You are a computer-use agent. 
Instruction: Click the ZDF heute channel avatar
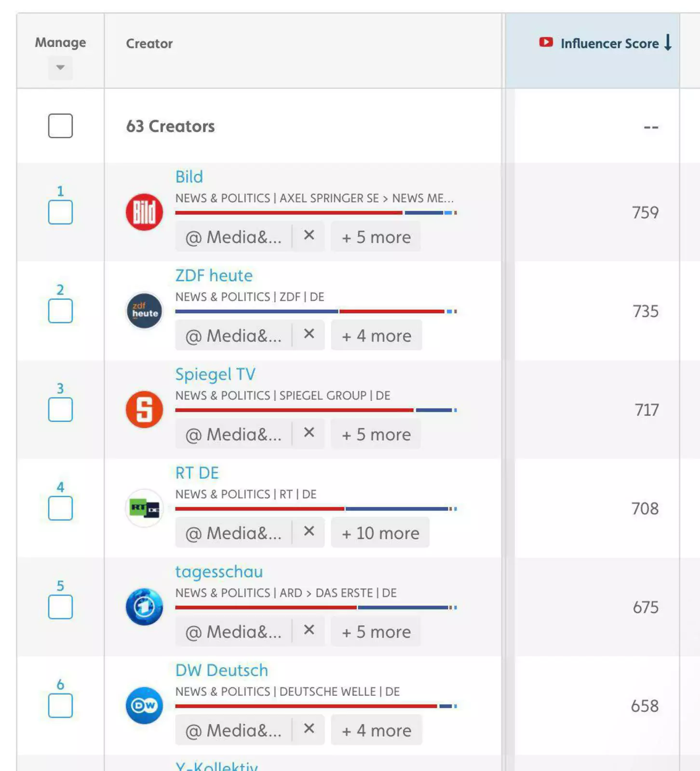pyautogui.click(x=144, y=311)
